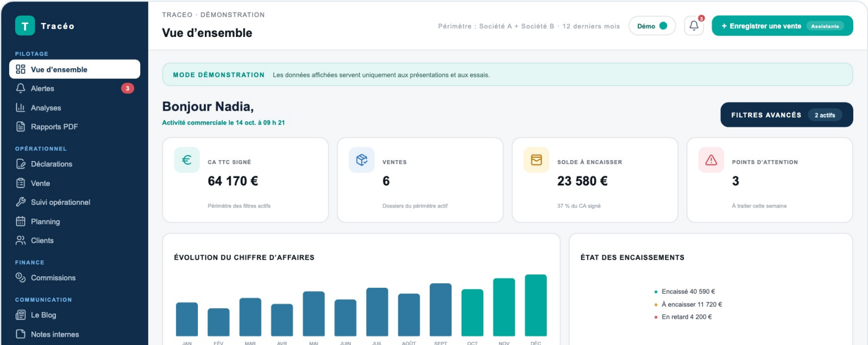Open the Planning page link

coord(75,221)
